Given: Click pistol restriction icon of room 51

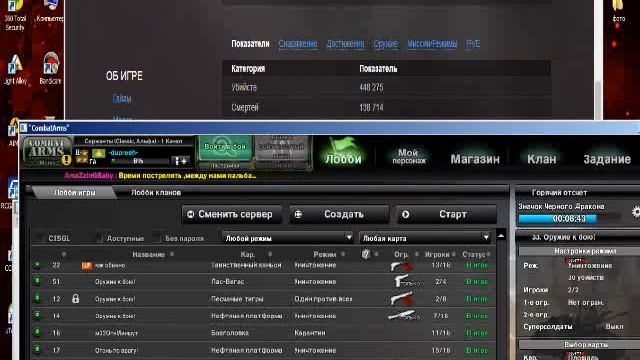Looking at the screenshot, I should (x=407, y=281).
